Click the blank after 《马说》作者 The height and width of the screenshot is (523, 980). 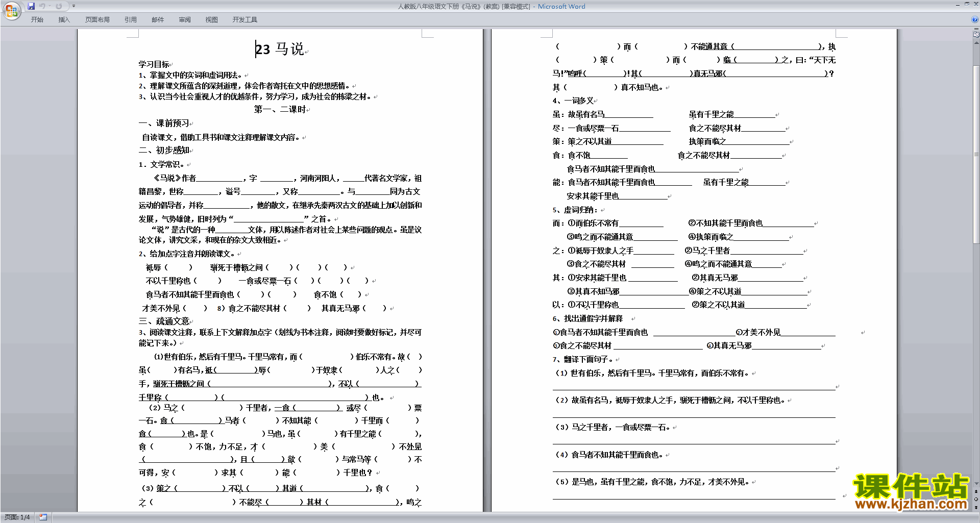219,179
